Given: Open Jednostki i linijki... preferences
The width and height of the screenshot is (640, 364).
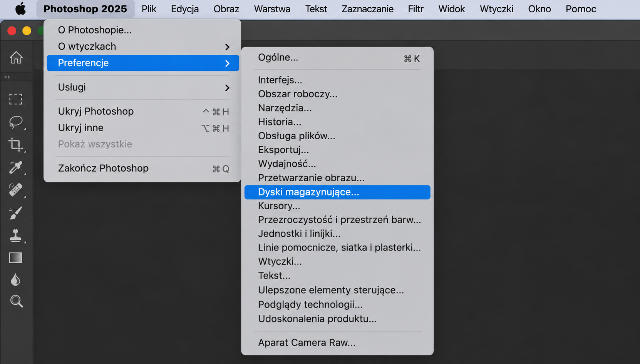Looking at the screenshot, I should point(337,234).
